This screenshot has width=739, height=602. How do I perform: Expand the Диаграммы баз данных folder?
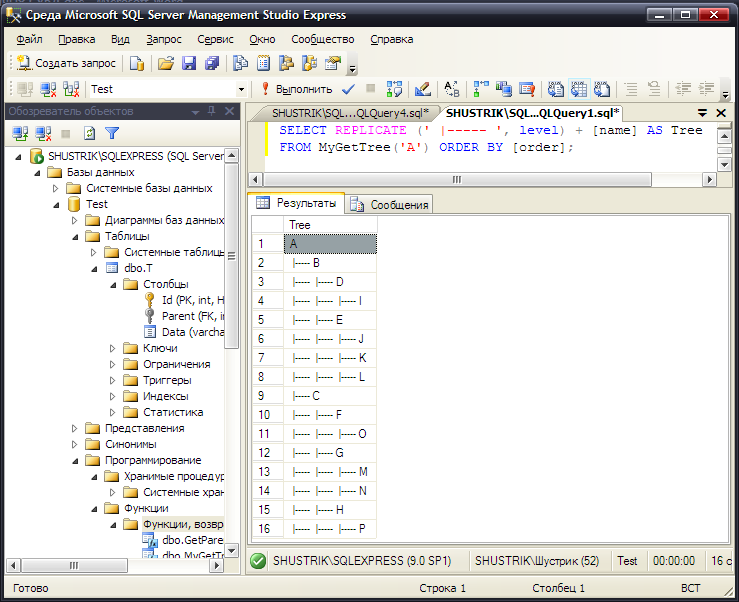(74, 220)
